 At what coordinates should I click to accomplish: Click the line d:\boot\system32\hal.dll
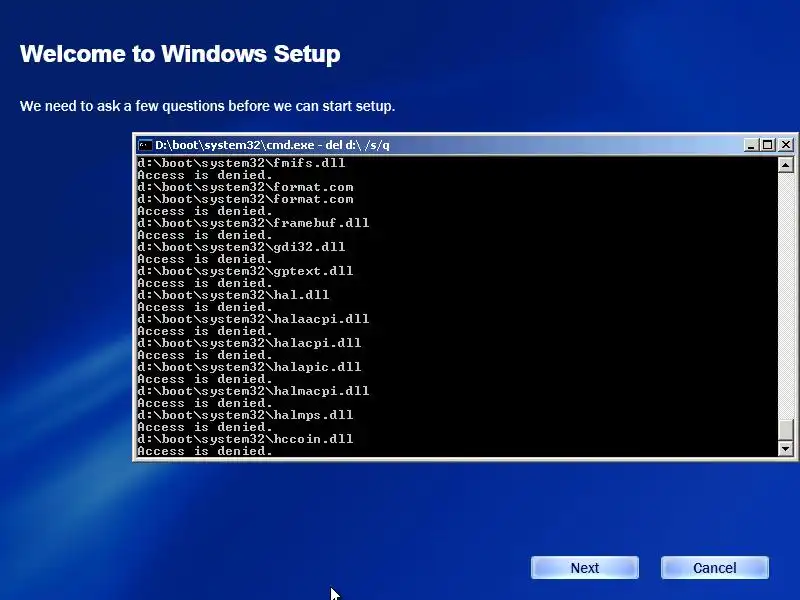pos(233,295)
